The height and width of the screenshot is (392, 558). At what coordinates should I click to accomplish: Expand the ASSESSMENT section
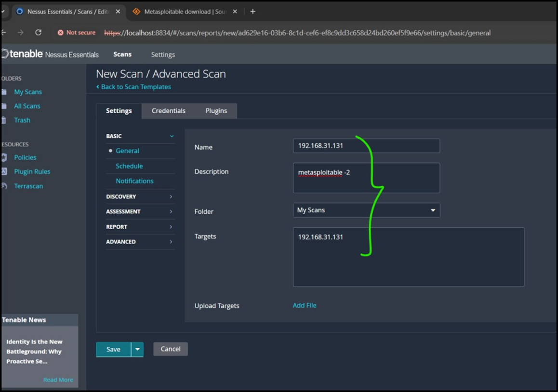click(x=140, y=211)
